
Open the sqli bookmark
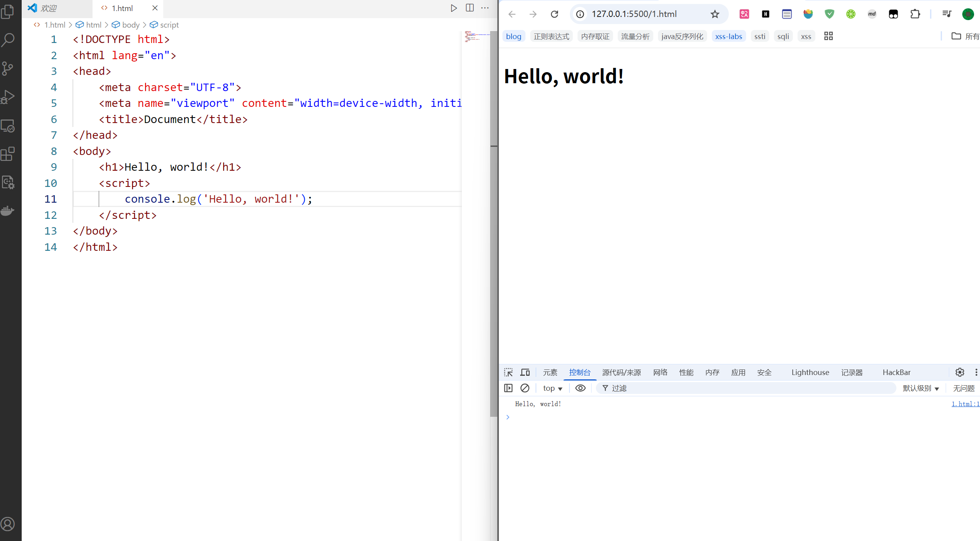click(783, 36)
